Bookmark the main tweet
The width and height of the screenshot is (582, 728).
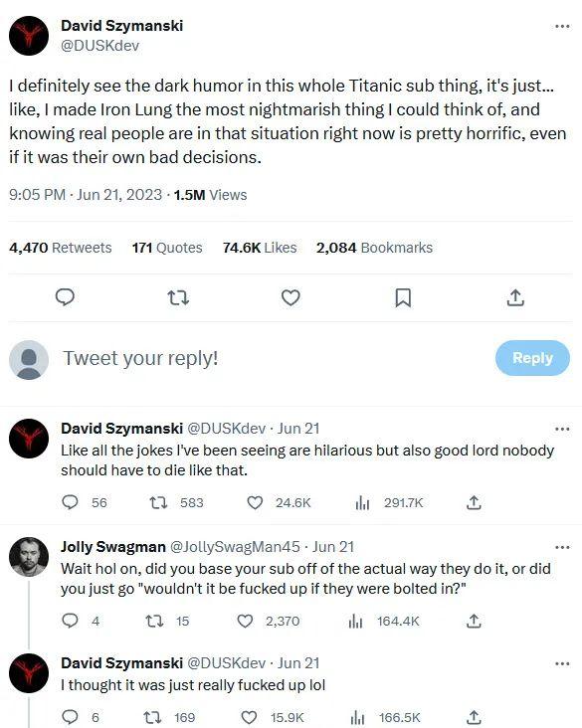(x=403, y=297)
